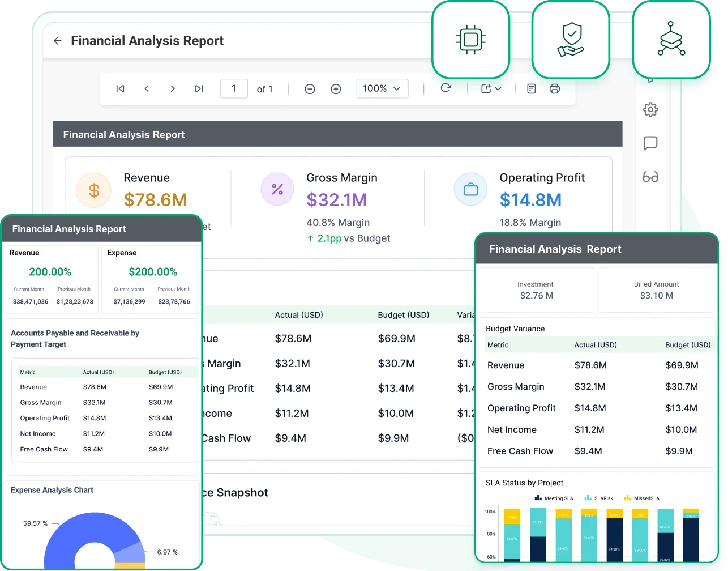
Task: Click the Expense Analysis Chart title
Action: coord(52,490)
